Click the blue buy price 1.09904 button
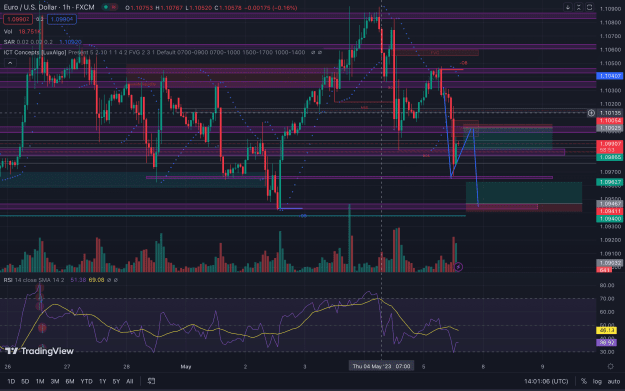625x391 pixels. click(62, 19)
